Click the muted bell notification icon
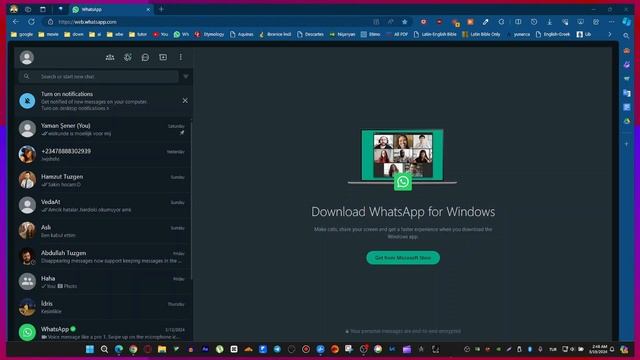The image size is (640, 360). pos(27,100)
